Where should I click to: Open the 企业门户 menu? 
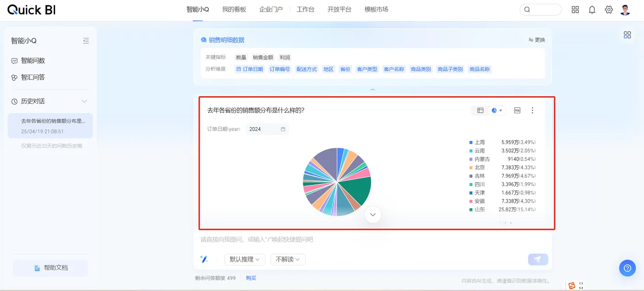(x=271, y=9)
